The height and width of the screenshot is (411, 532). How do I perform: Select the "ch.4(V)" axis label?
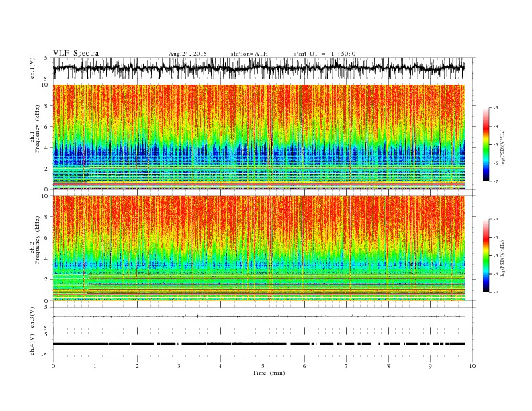[x=32, y=345]
